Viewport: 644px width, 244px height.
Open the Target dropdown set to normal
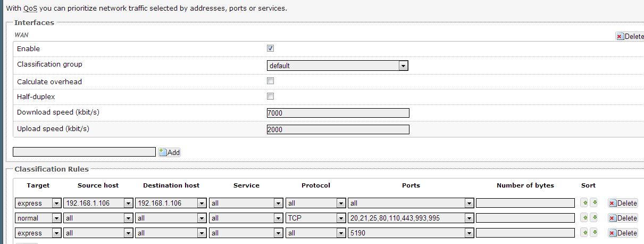coord(39,218)
